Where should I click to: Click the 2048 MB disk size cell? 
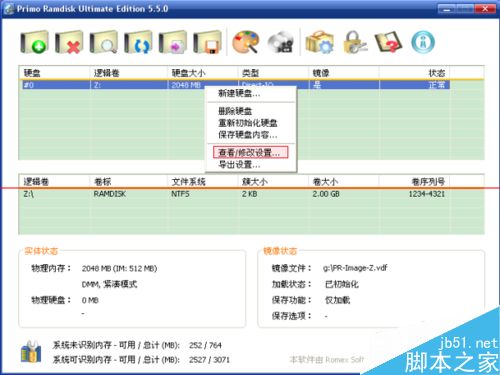pyautogui.click(x=186, y=85)
